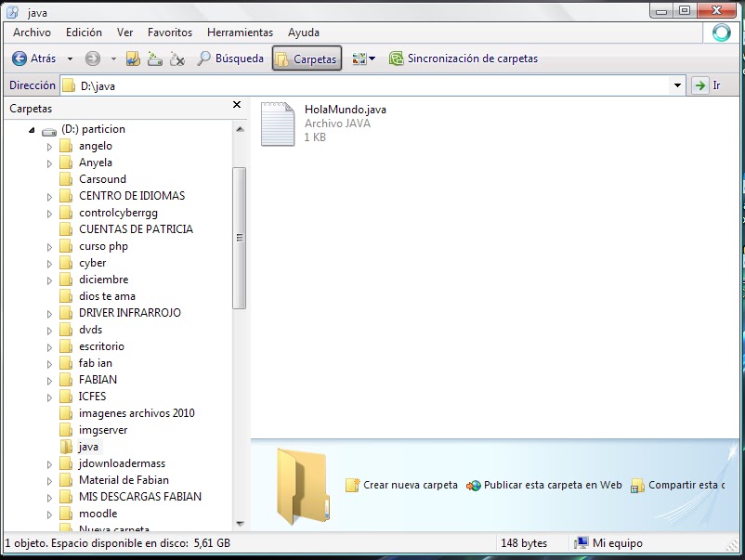Select the jdownloadermass folder icon

(66, 463)
